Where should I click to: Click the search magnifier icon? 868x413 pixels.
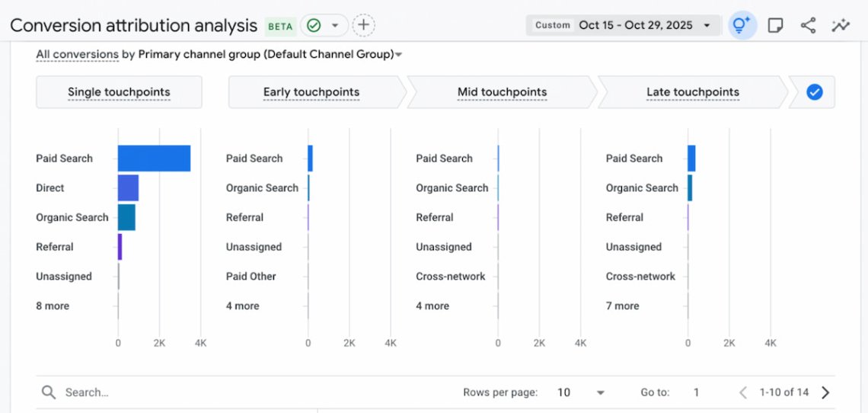pos(49,392)
